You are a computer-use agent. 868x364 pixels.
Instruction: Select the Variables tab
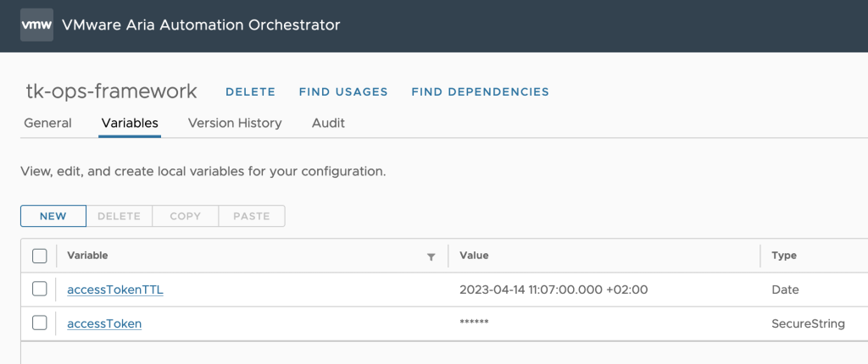(130, 123)
